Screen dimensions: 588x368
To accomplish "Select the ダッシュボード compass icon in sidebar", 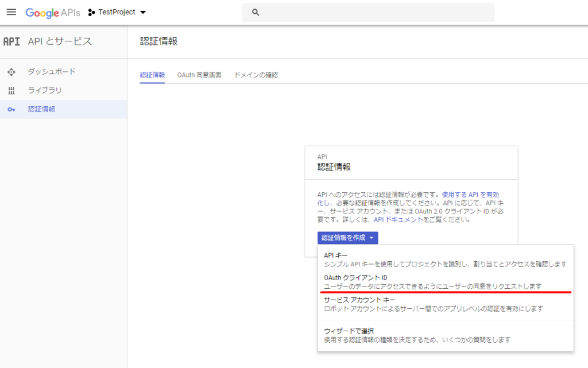I will click(12, 71).
